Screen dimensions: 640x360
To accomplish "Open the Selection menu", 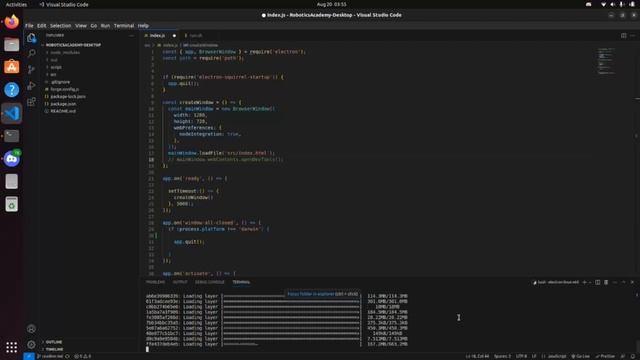I will (x=60, y=26).
